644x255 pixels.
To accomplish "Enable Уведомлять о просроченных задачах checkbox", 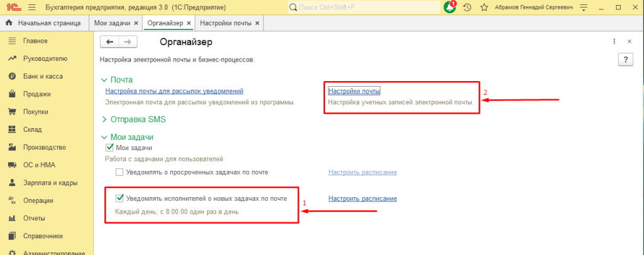I will click(x=119, y=172).
